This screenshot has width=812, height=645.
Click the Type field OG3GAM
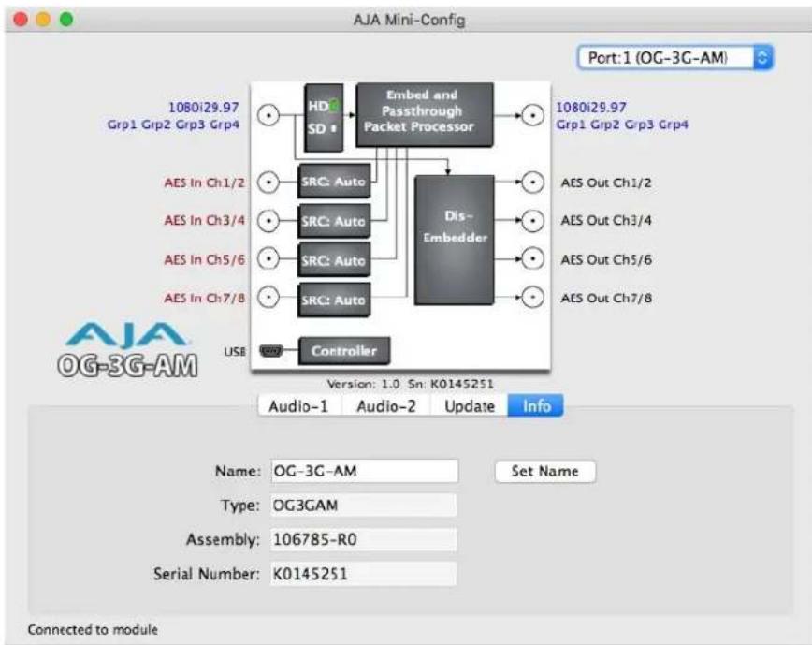point(363,506)
